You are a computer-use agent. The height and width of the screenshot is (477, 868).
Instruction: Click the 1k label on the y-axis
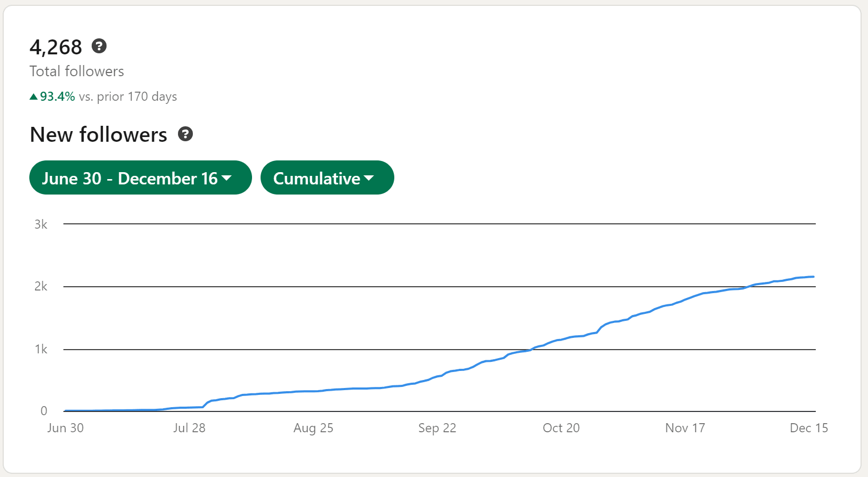tap(41, 349)
